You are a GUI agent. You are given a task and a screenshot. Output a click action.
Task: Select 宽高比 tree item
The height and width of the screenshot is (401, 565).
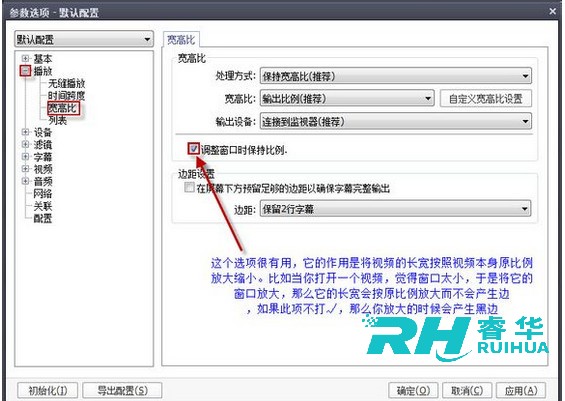pos(63,108)
